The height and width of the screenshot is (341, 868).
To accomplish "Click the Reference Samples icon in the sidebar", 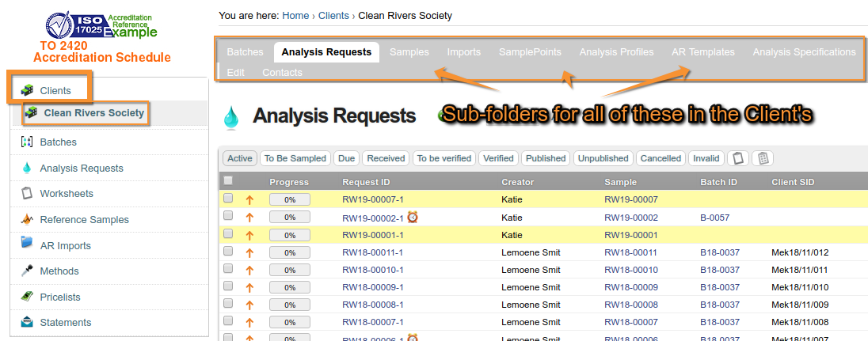I will [x=26, y=219].
